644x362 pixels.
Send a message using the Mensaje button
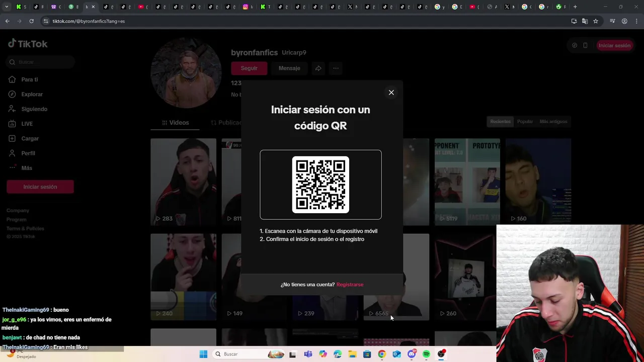(289, 68)
